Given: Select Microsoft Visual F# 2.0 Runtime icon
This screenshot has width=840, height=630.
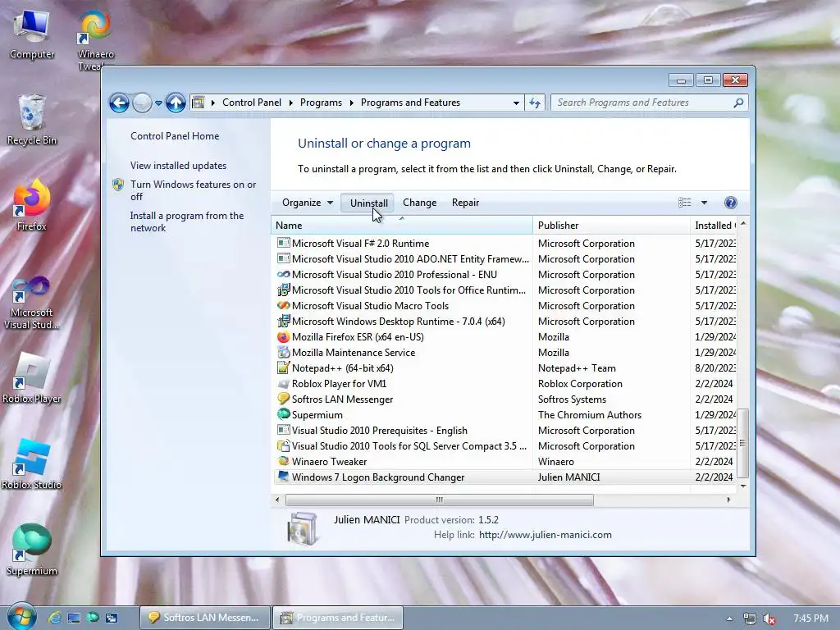Looking at the screenshot, I should click(x=283, y=243).
